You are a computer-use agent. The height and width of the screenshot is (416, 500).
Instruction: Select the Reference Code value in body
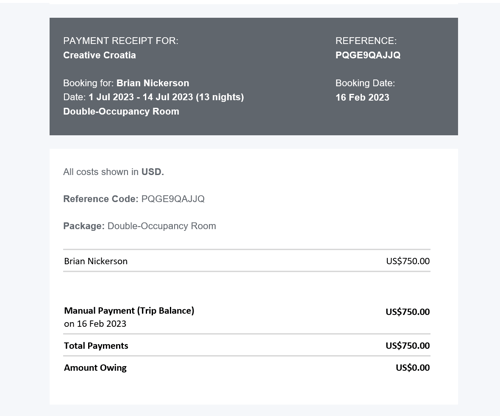[173, 199]
